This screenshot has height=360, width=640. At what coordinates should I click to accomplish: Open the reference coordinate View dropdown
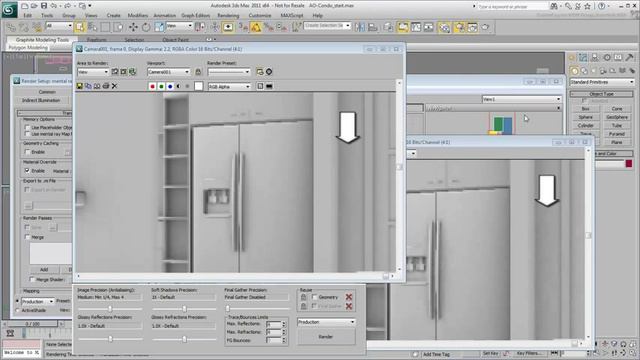tap(179, 26)
